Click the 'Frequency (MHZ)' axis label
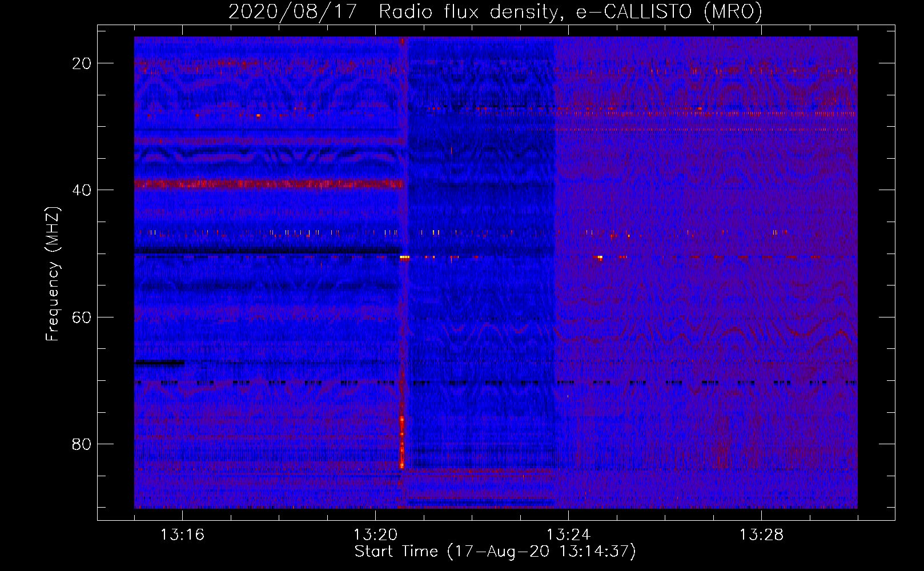This screenshot has width=924, height=571. pos(53,274)
